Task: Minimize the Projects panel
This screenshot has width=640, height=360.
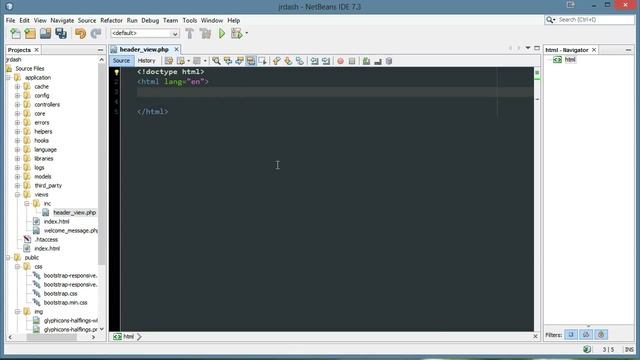Action: pos(100,50)
